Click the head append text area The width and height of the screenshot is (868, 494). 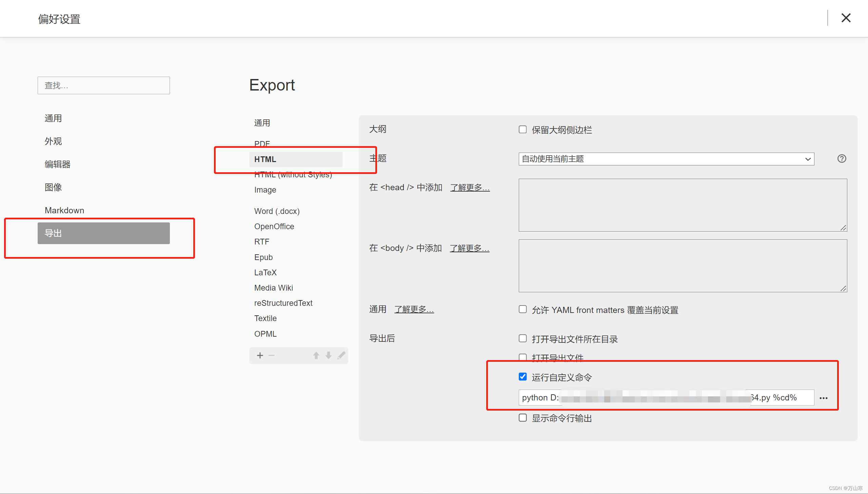click(683, 205)
